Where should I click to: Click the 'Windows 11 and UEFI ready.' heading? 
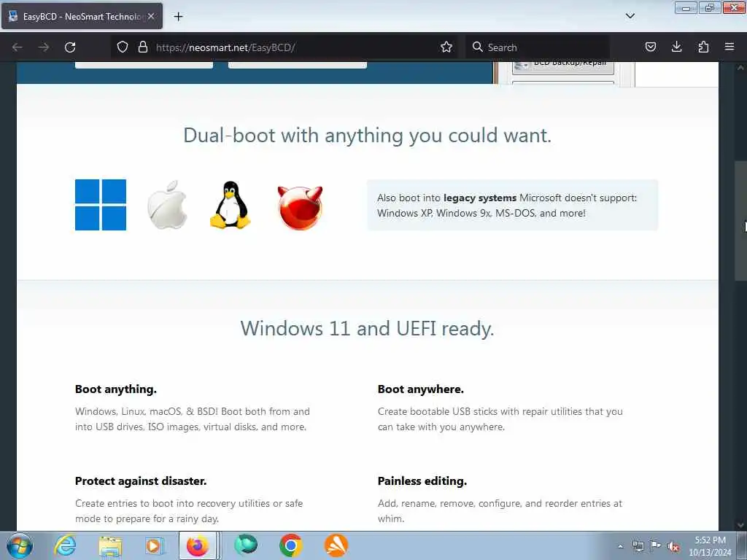pyautogui.click(x=368, y=329)
